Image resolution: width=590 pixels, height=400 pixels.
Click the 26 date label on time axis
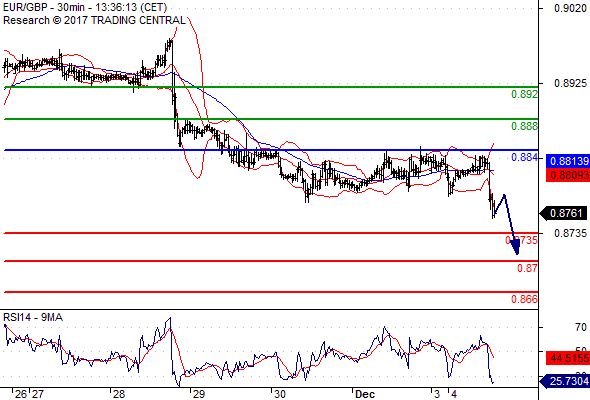21,394
